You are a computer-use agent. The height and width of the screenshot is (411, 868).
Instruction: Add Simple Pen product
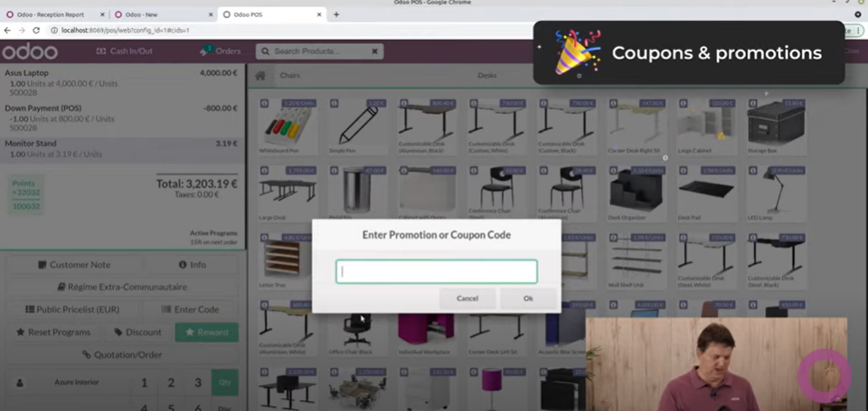(x=358, y=126)
